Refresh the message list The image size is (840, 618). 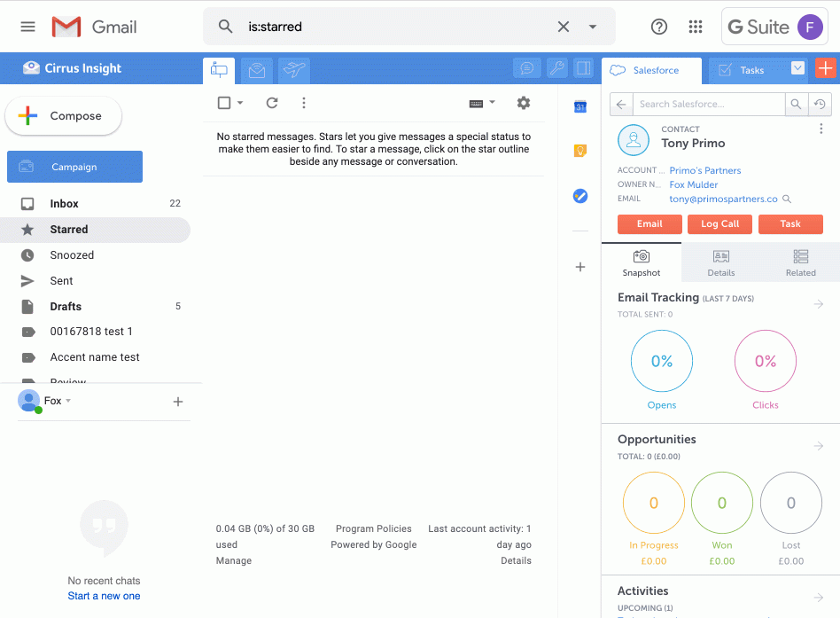tap(272, 103)
